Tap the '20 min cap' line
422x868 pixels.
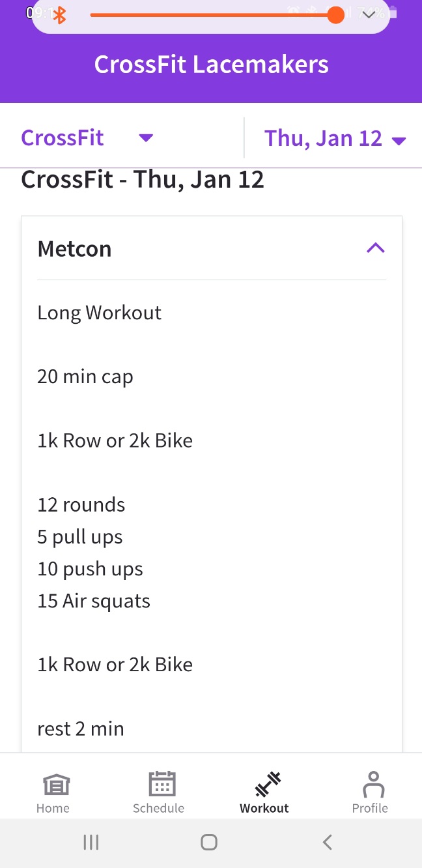85,377
